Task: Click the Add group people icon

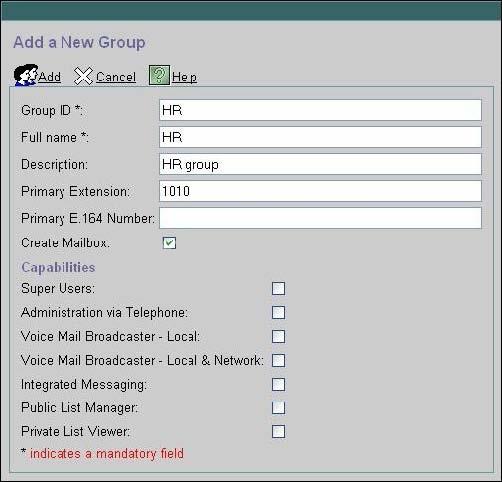Action: (x=26, y=75)
